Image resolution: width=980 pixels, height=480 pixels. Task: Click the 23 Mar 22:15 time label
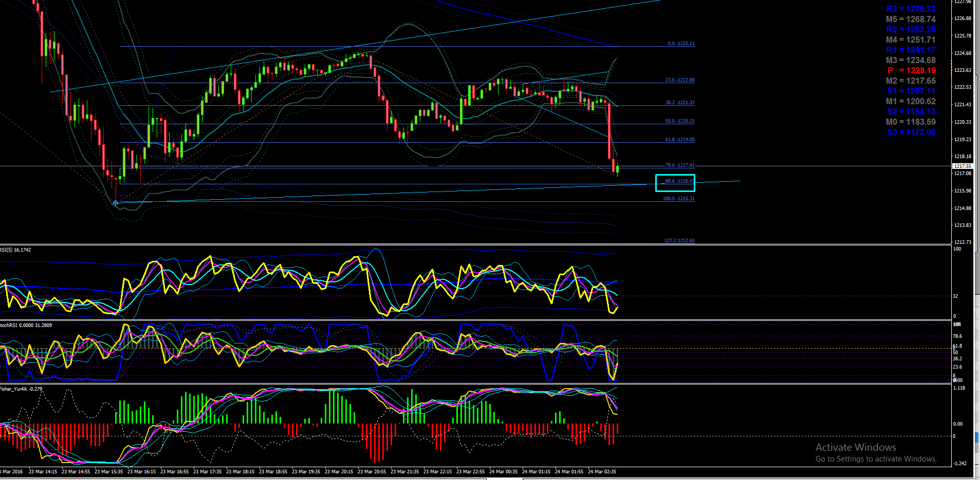[437, 472]
